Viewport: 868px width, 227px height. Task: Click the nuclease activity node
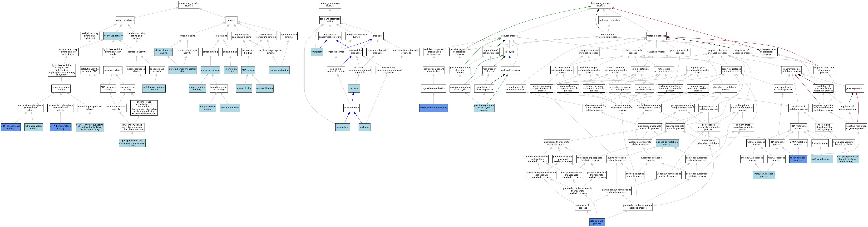pos(113,70)
